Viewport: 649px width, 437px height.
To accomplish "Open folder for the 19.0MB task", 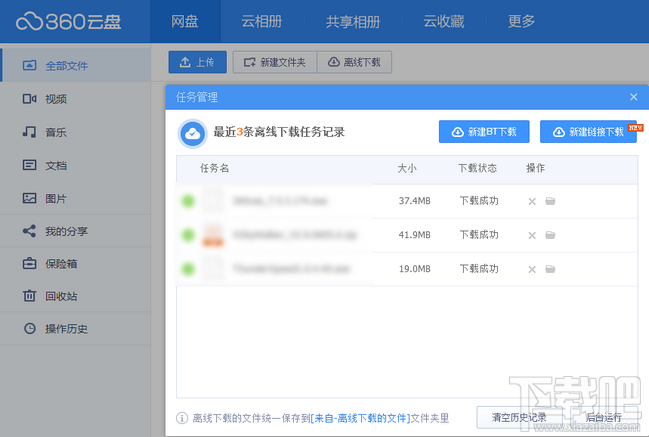I will [x=550, y=269].
